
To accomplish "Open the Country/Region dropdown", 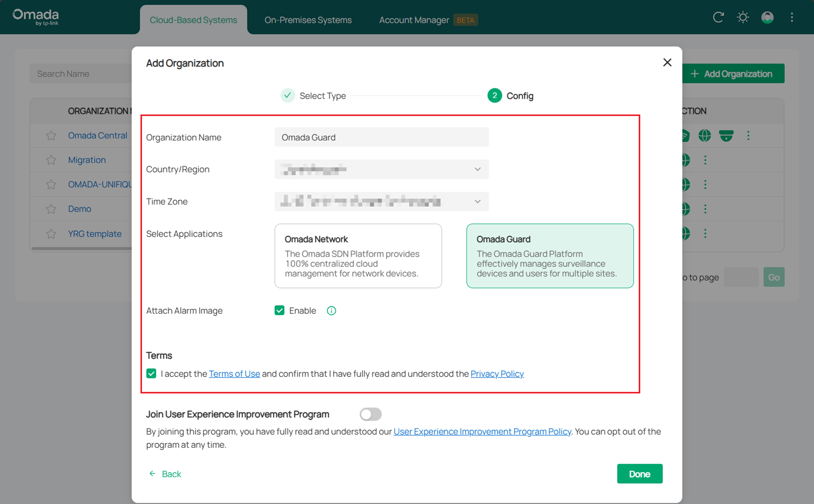I will pyautogui.click(x=381, y=169).
